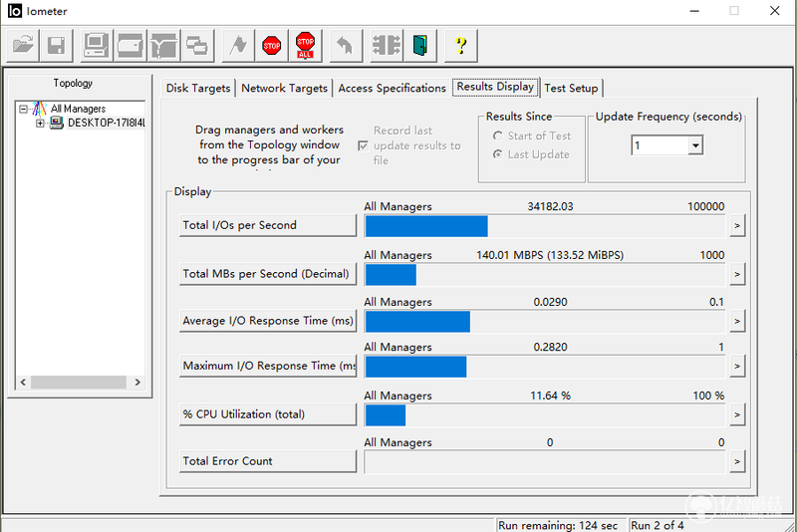Click Average I/O Response Time (ms) button

(x=268, y=321)
